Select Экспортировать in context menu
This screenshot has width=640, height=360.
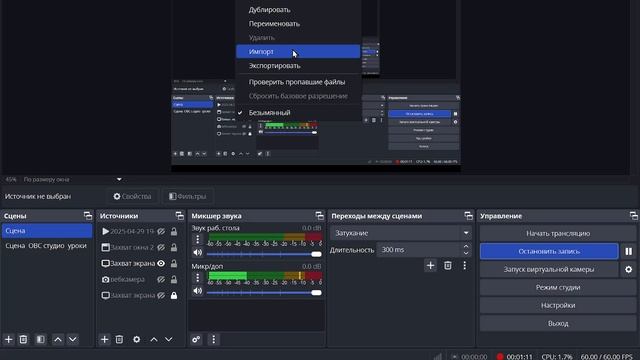point(298,66)
